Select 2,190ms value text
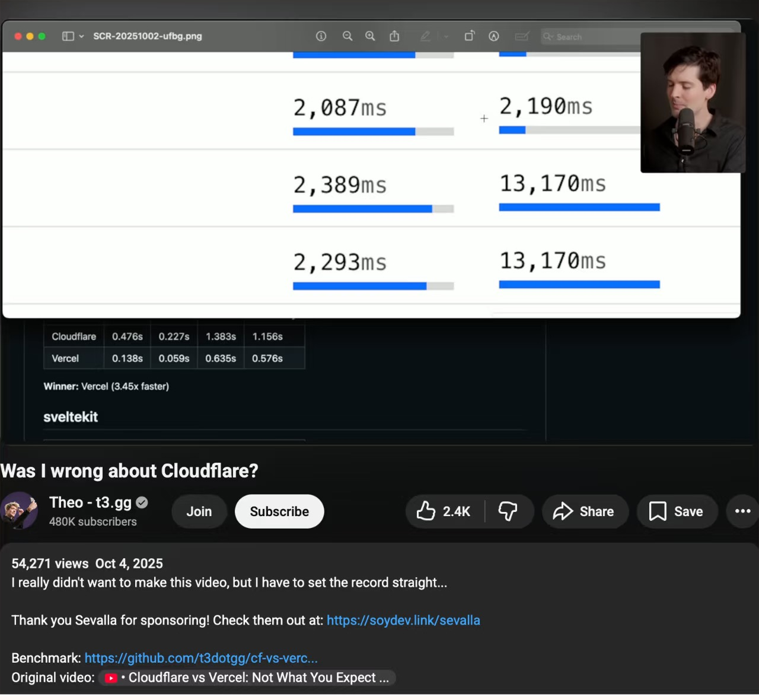Viewport: 759px width, 700px height. point(546,106)
